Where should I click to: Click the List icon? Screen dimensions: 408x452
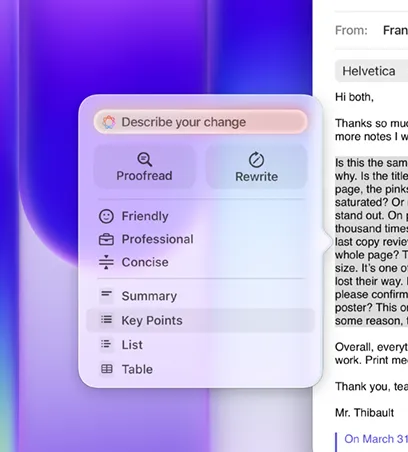point(107,344)
